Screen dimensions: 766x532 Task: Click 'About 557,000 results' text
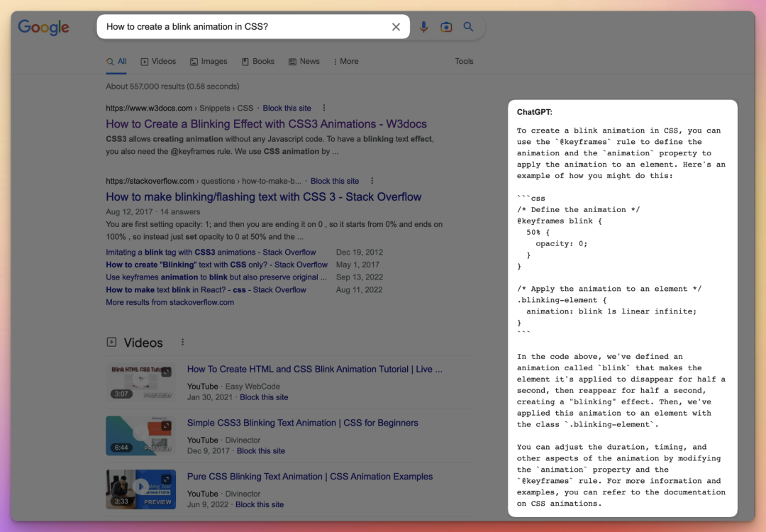(x=172, y=87)
